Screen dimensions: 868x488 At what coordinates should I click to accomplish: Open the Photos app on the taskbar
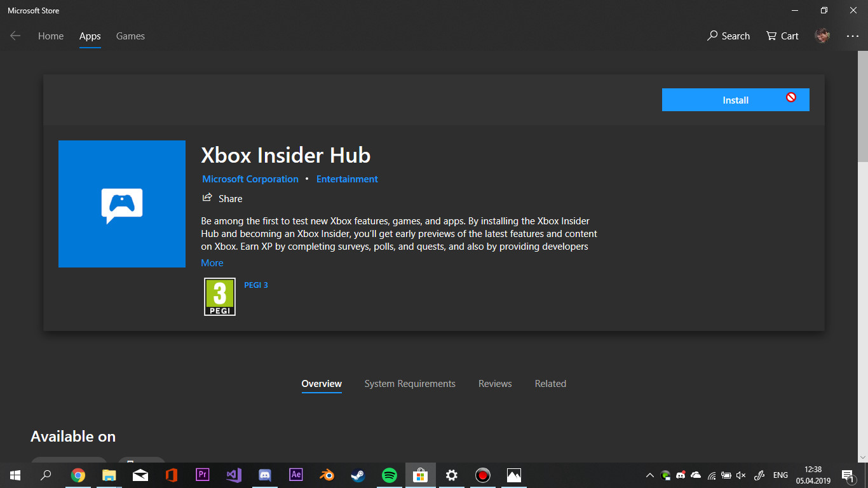514,475
